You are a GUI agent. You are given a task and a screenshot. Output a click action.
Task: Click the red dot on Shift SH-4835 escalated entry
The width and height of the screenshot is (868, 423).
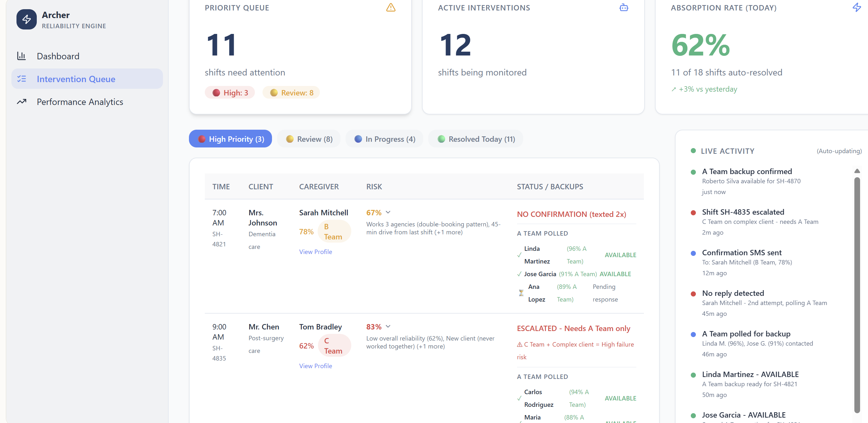tap(693, 213)
